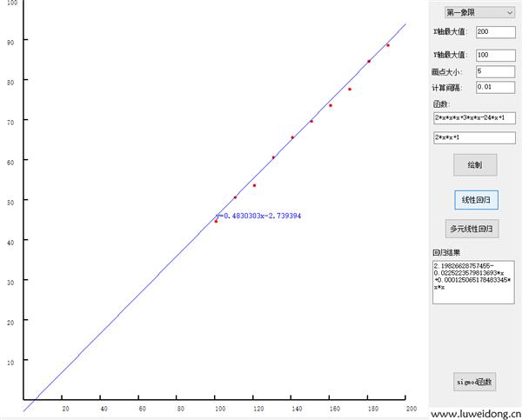Click the red data point at x=120

(x=254, y=185)
